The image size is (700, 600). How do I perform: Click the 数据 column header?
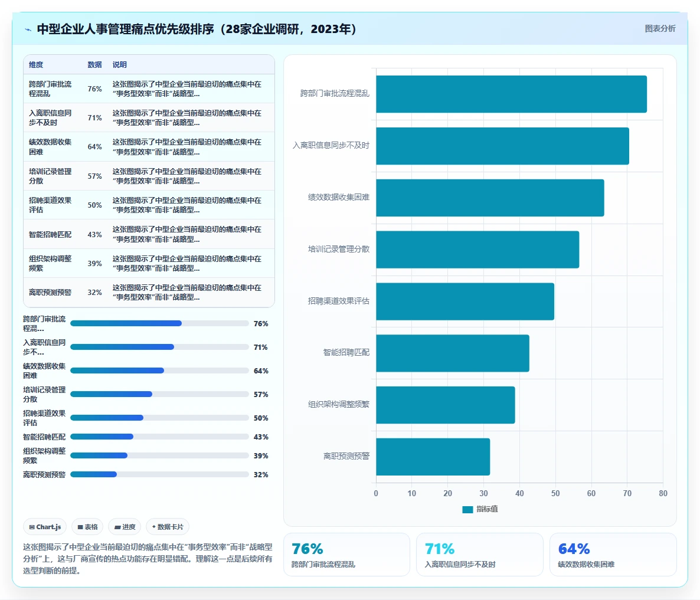pyautogui.click(x=94, y=65)
